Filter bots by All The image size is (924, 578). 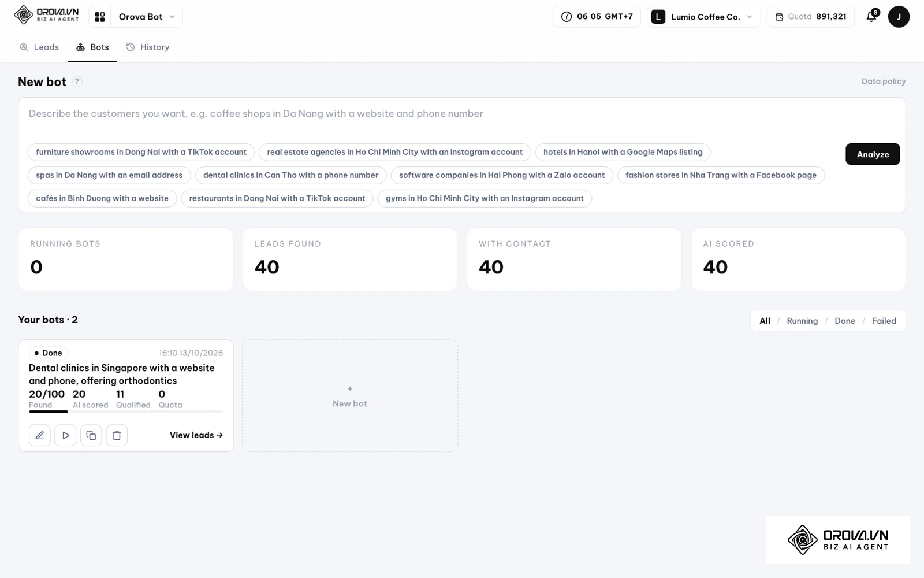pyautogui.click(x=765, y=321)
